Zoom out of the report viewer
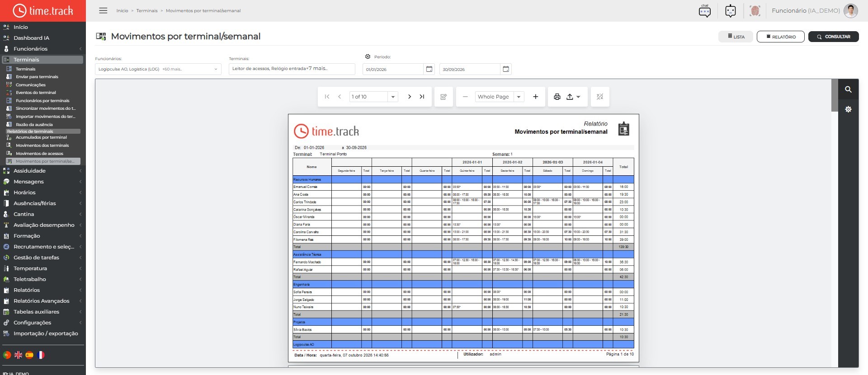Screen dimensions: 868x375 pyautogui.click(x=465, y=97)
